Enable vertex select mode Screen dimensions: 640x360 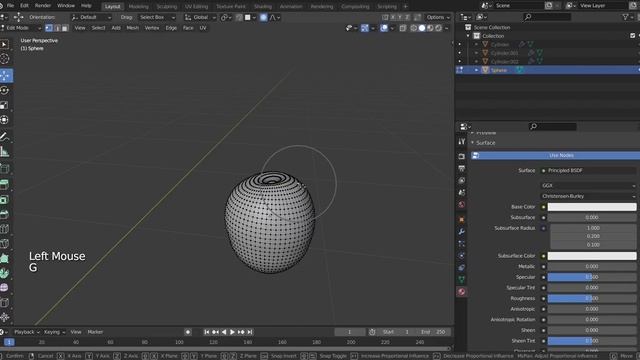pos(49,28)
